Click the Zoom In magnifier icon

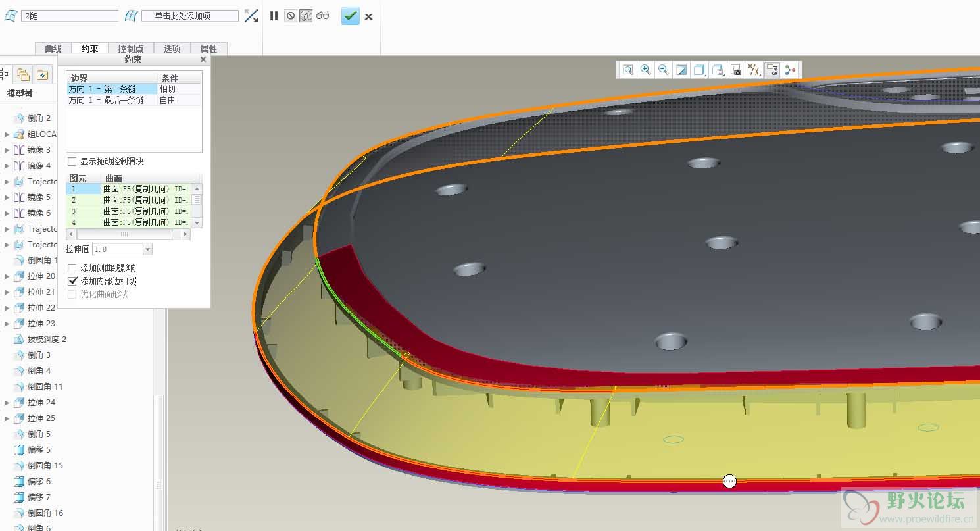pos(646,70)
